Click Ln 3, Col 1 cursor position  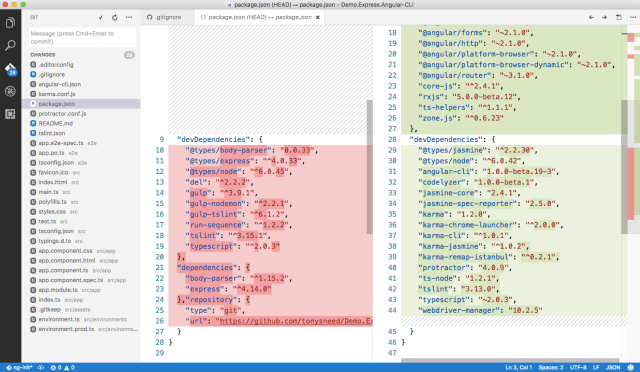pos(518,368)
